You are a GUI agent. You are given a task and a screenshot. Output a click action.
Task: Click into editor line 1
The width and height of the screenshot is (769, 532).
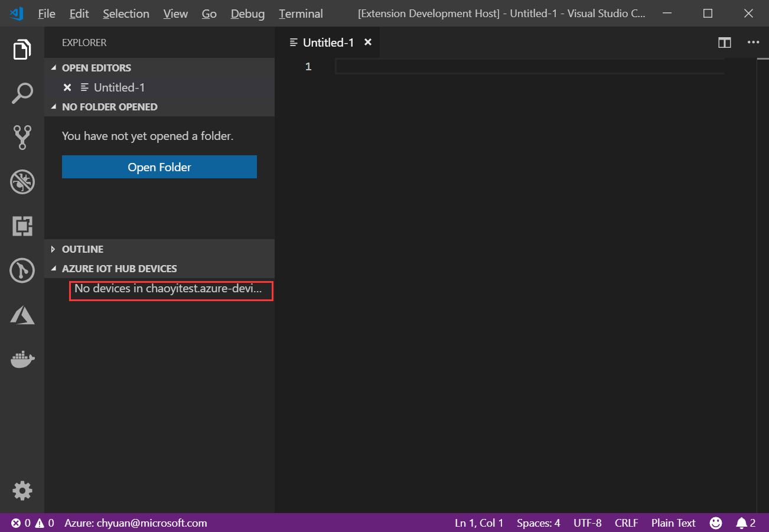[x=529, y=67]
